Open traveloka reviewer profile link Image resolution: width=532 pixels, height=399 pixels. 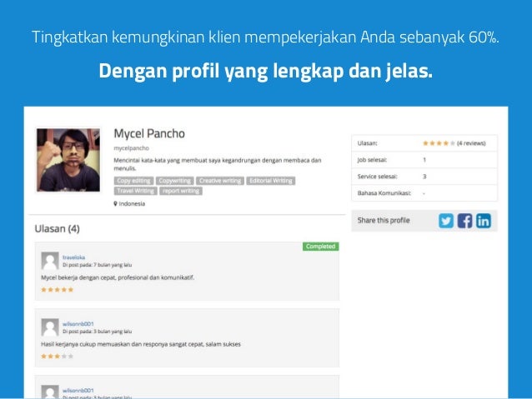tap(73, 257)
